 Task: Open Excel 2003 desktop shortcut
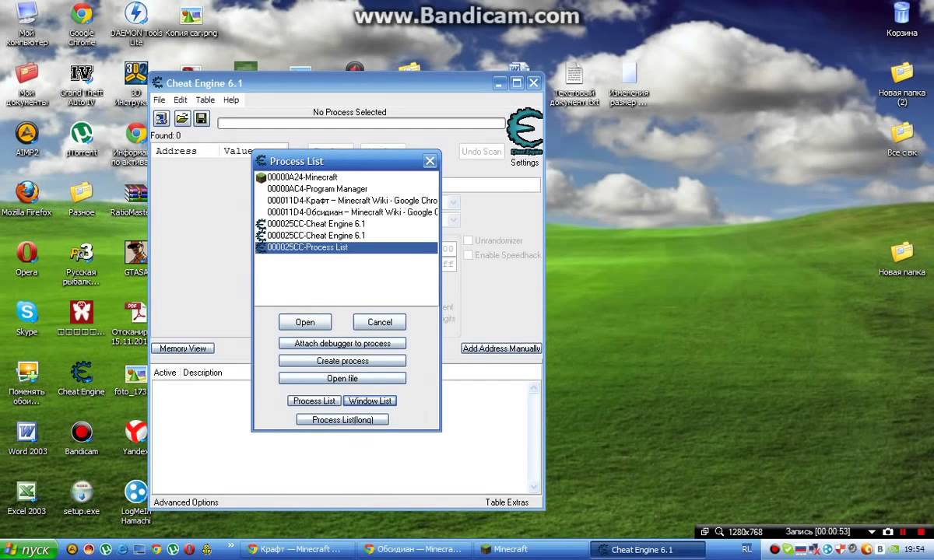click(x=26, y=498)
